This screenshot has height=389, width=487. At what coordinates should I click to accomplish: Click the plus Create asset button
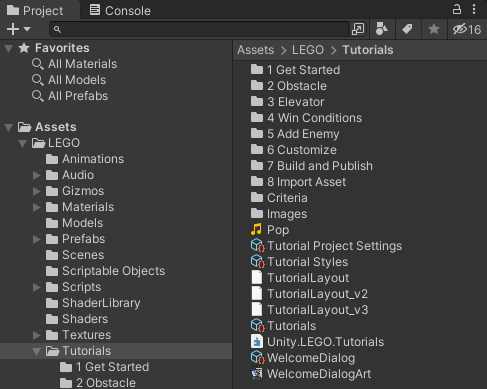[13, 29]
